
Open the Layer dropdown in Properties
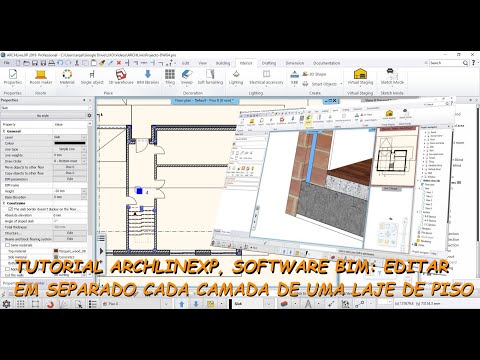tap(84, 137)
